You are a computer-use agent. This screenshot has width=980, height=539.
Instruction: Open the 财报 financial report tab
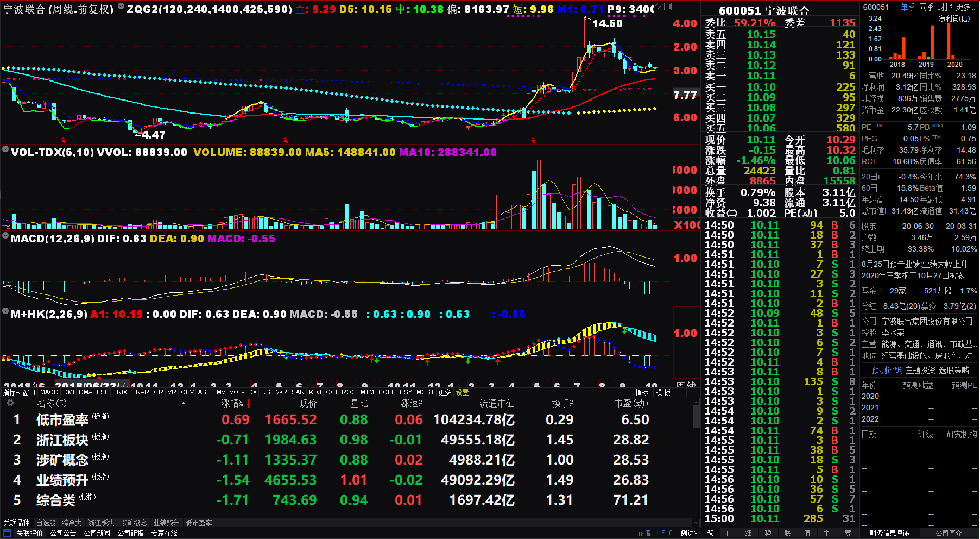[x=945, y=7]
